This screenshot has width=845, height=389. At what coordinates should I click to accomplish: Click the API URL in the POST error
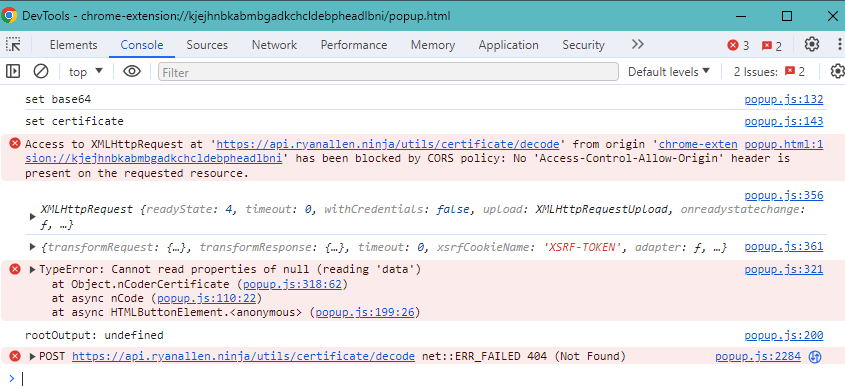point(244,356)
